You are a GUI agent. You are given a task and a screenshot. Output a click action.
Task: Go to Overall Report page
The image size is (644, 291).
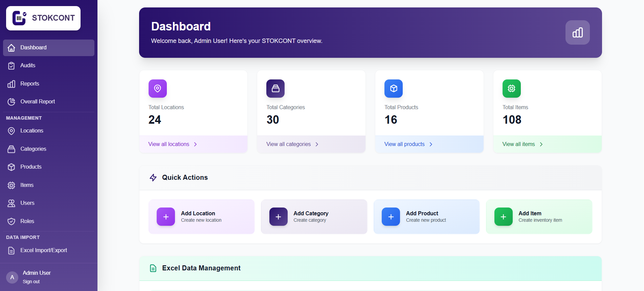tap(37, 101)
